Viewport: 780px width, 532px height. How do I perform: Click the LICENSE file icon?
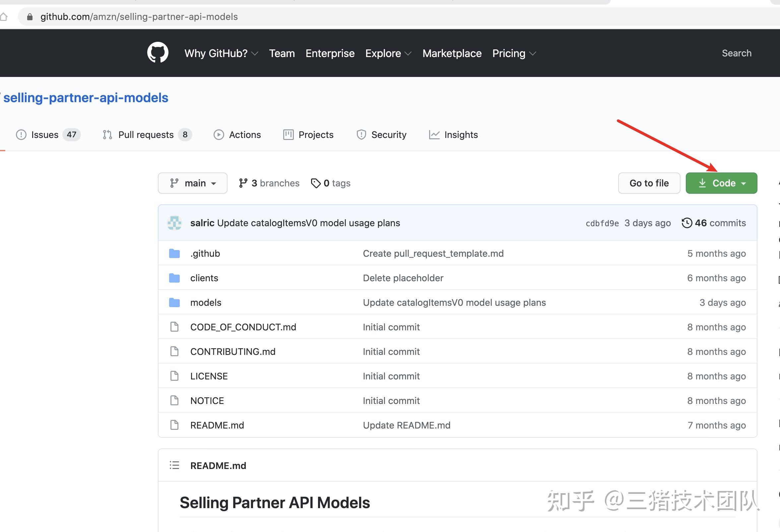coord(174,376)
